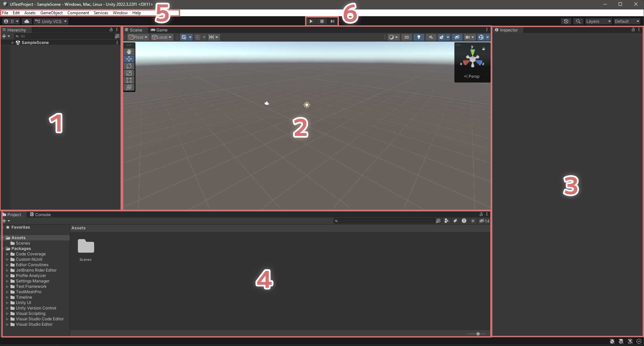Viewport: 644px width, 346px height.
Task: Open the Scenes folder thumbnail
Action: click(86, 246)
